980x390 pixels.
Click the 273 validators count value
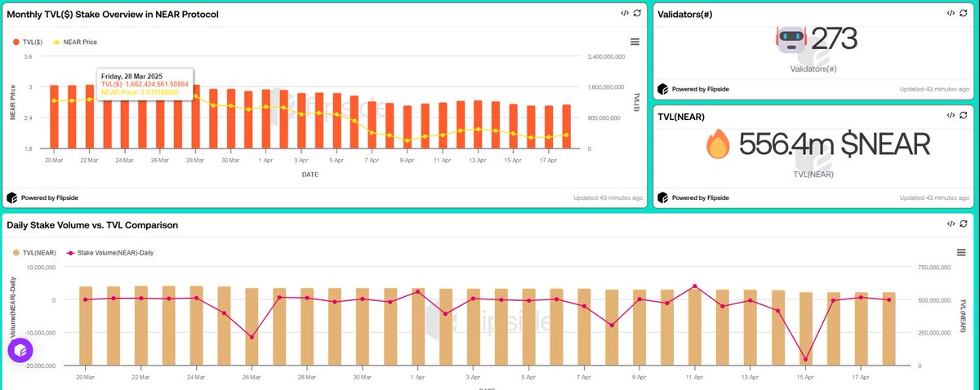[834, 40]
